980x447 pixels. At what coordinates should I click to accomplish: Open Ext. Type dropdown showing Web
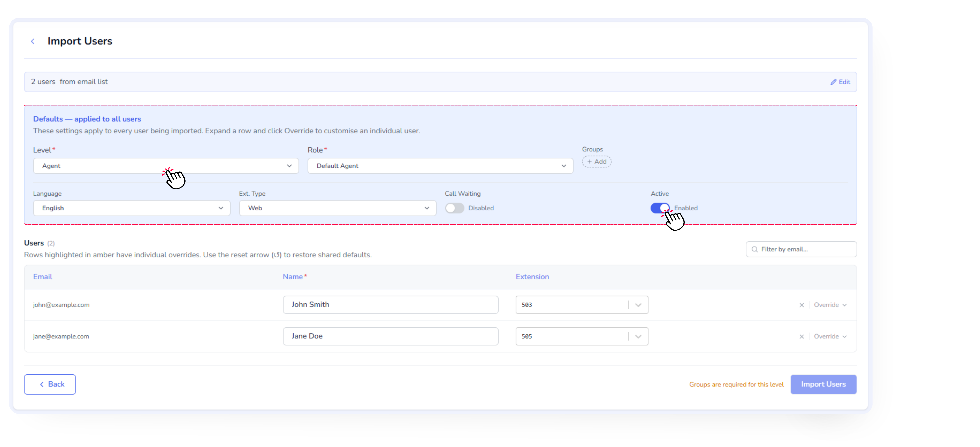click(x=337, y=208)
